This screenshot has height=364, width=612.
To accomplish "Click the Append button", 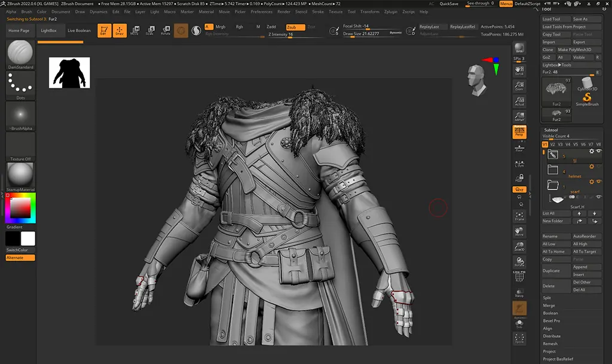I will (x=587, y=267).
